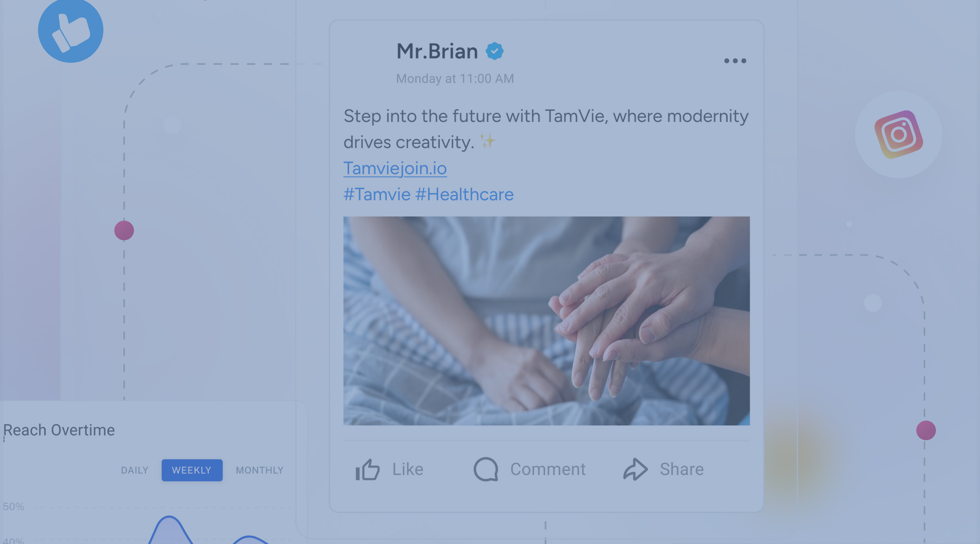Screen dimensions: 980x544
Task: Select the Like thumbs-up icon
Action: pyautogui.click(x=367, y=469)
